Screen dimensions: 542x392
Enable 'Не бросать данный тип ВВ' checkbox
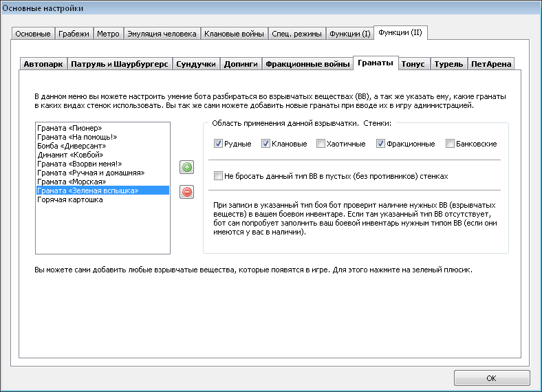(218, 176)
